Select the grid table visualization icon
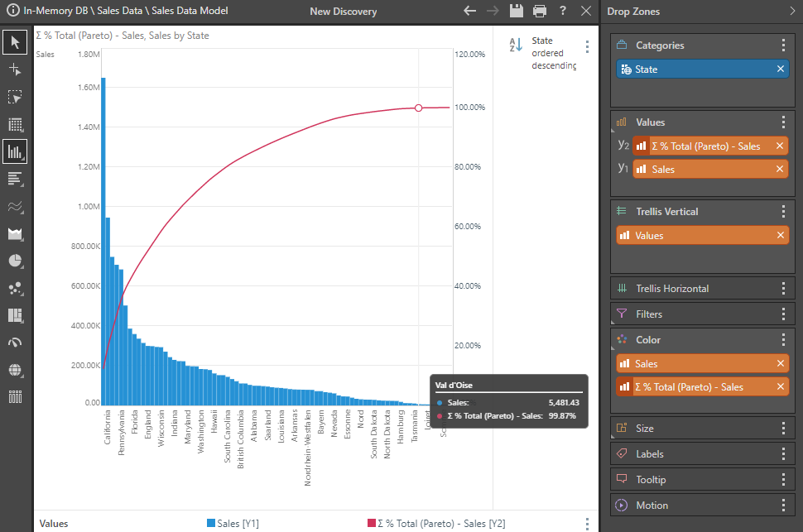The image size is (803, 532). (15, 124)
